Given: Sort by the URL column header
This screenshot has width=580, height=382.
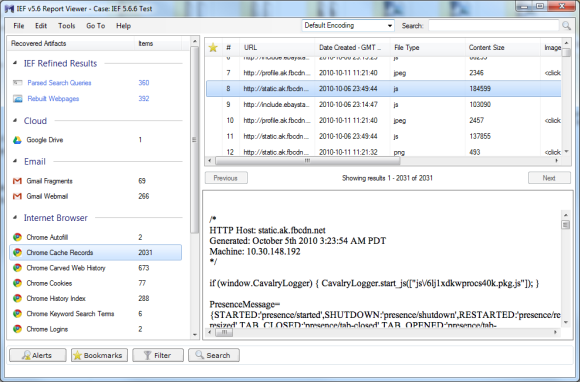Looking at the screenshot, I should coord(277,47).
